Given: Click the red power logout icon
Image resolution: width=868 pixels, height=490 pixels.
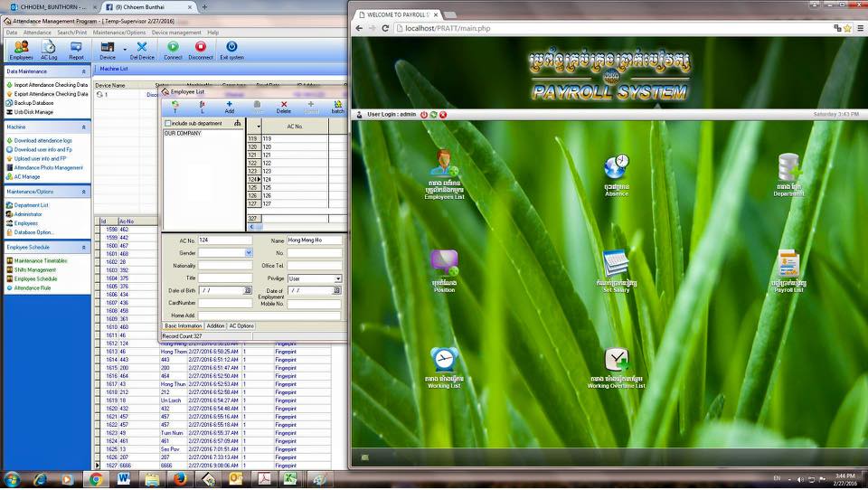Looking at the screenshot, I should click(x=424, y=115).
